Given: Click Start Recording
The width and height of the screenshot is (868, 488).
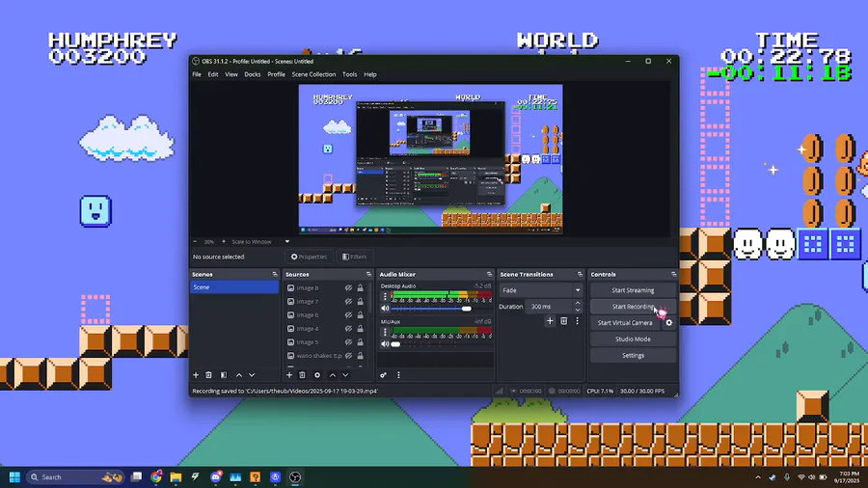Looking at the screenshot, I should point(633,307).
